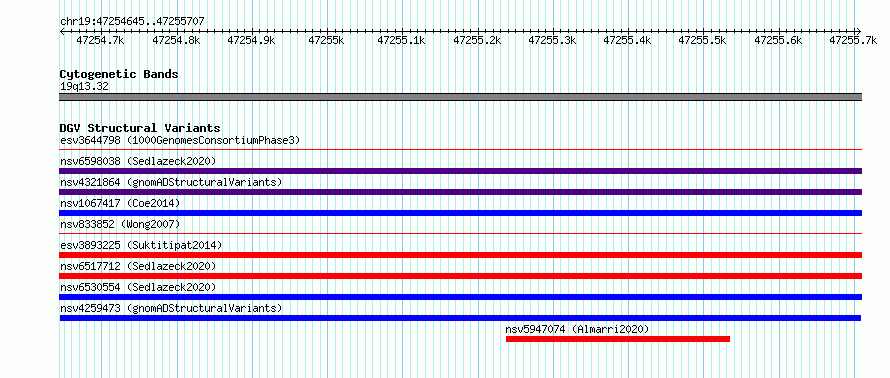The width and height of the screenshot is (890, 378).
Task: Open variant nsv4321864 (gnomADStructuralVariants)
Action: (x=171, y=182)
